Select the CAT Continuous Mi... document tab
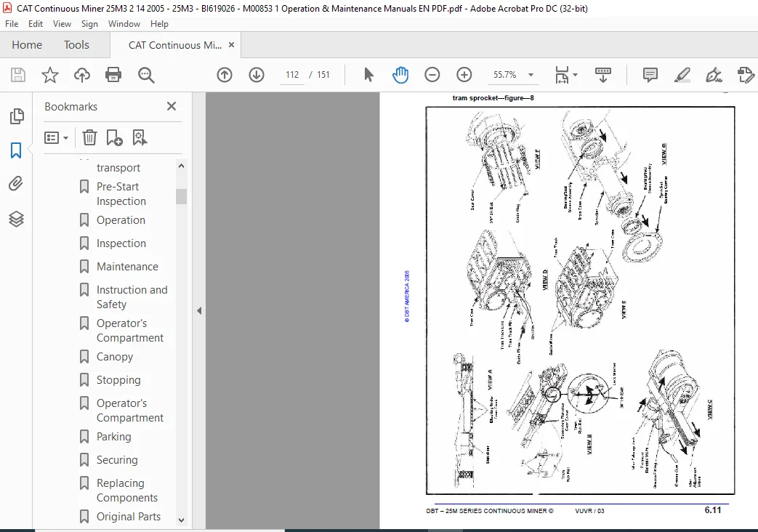 (175, 45)
